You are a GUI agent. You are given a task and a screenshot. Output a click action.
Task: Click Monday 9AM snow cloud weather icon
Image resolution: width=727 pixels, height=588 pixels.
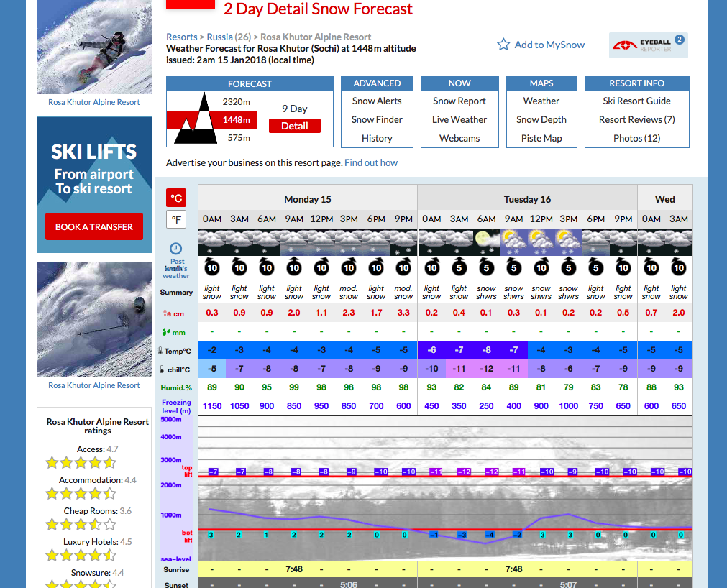[294, 242]
